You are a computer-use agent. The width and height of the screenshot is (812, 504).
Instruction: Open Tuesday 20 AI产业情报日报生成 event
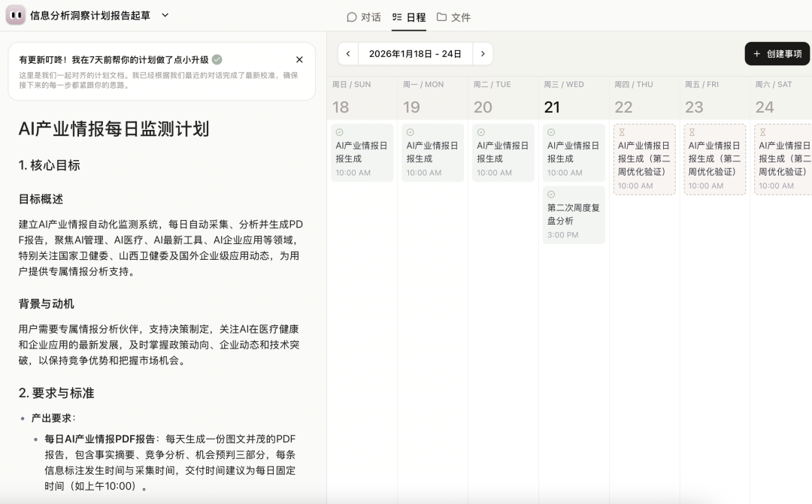pyautogui.click(x=503, y=152)
